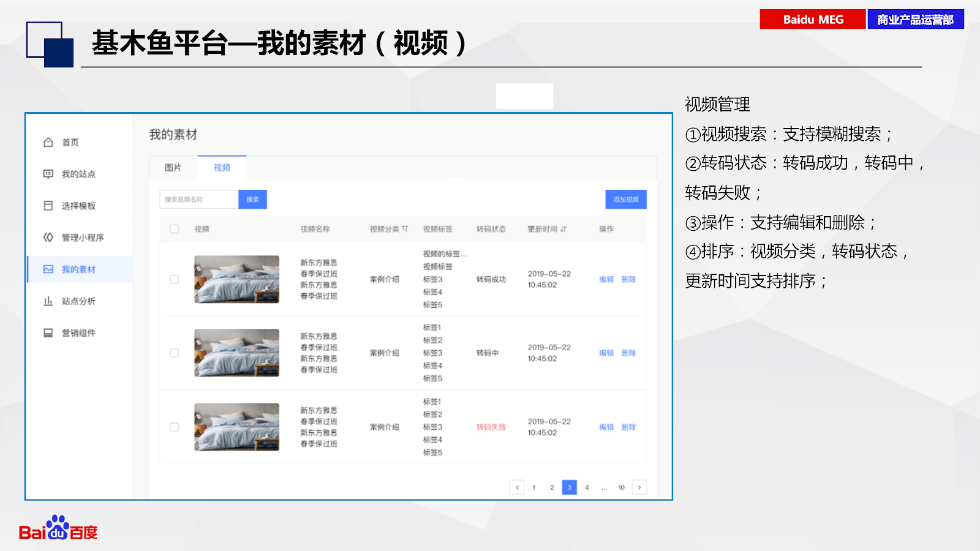Click 编辑 for the 转码成功 video
Image resolution: width=980 pixels, height=551 pixels.
606,279
